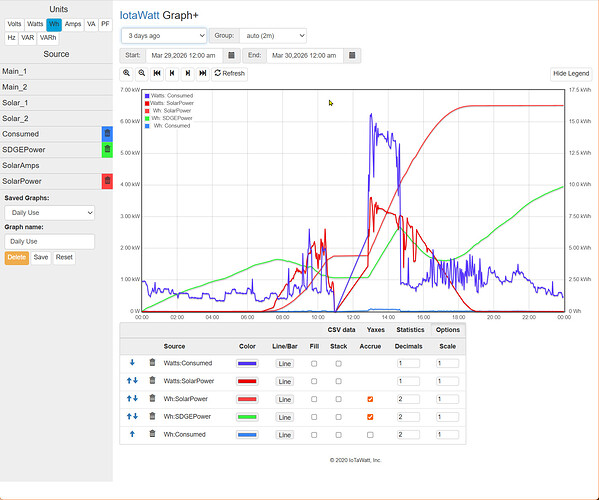Save the current graph
This screenshot has width=599, height=500.
[x=41, y=257]
